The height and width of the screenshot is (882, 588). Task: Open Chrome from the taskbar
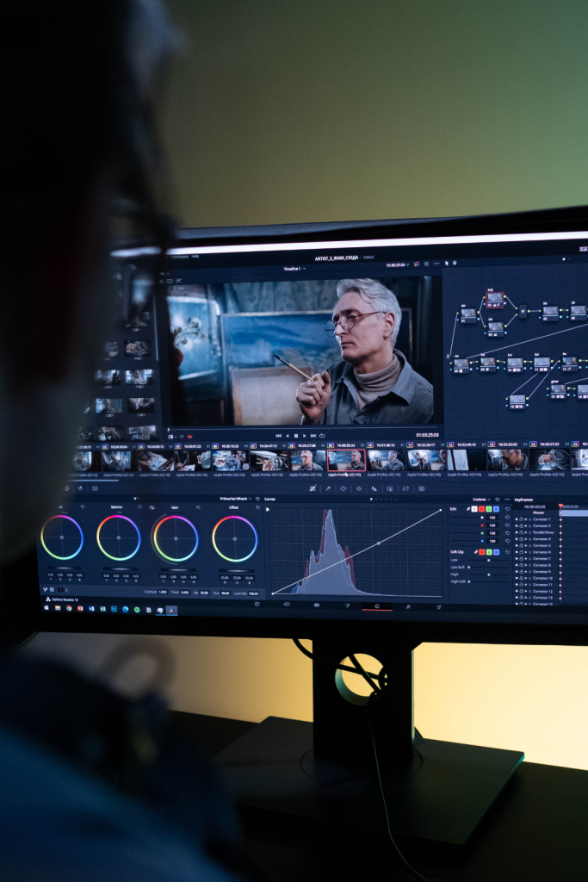(x=69, y=608)
